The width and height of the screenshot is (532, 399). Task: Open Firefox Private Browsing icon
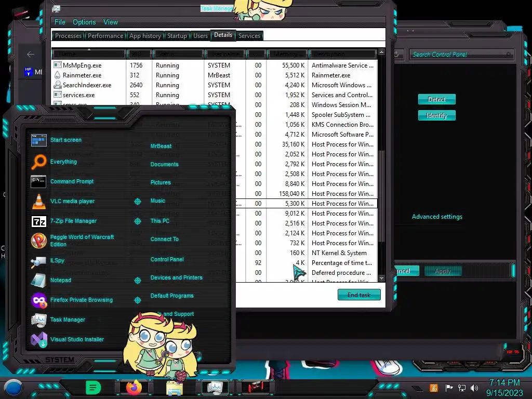point(38,300)
